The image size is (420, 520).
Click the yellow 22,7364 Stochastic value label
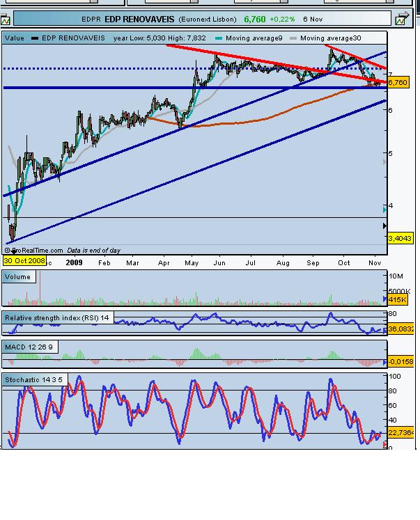400,432
